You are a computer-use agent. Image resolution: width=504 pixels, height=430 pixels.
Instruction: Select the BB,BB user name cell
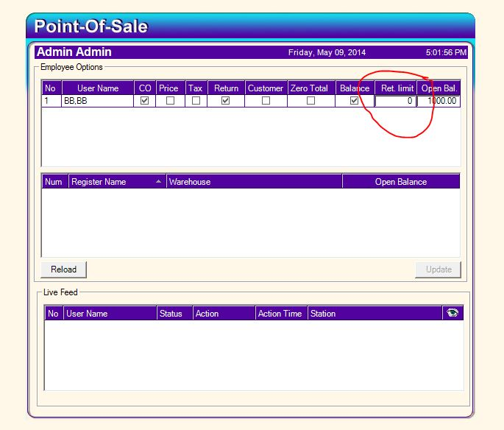tap(97, 102)
